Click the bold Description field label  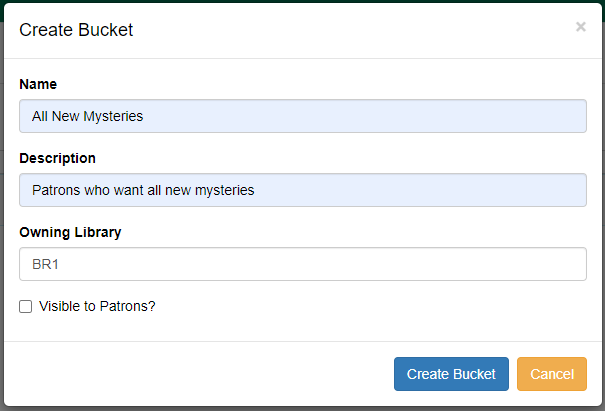[x=57, y=158]
